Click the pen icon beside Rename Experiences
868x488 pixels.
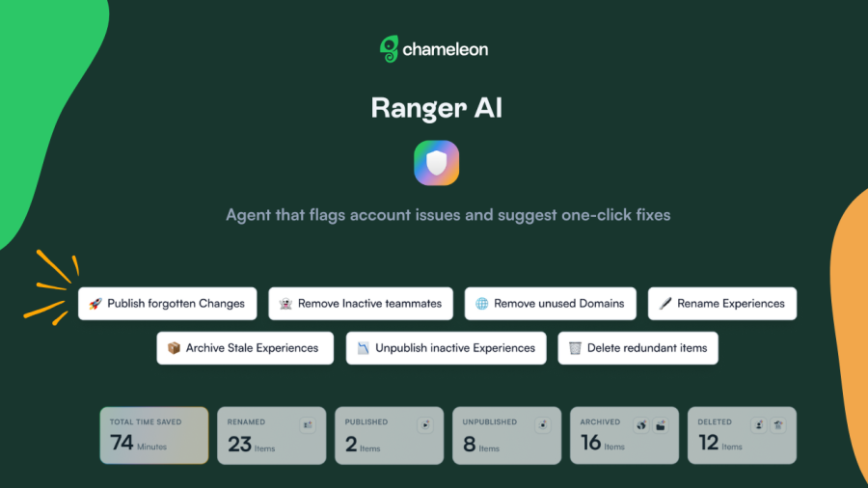665,304
